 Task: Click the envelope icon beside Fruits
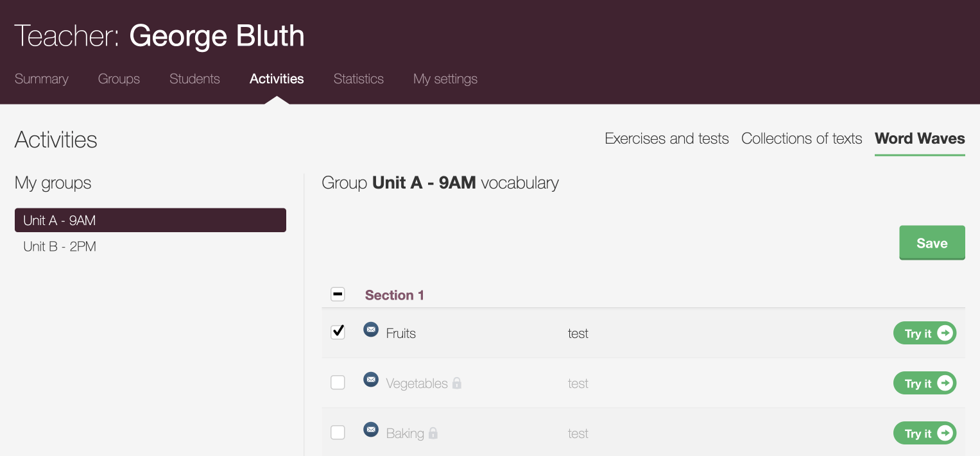coord(371,330)
